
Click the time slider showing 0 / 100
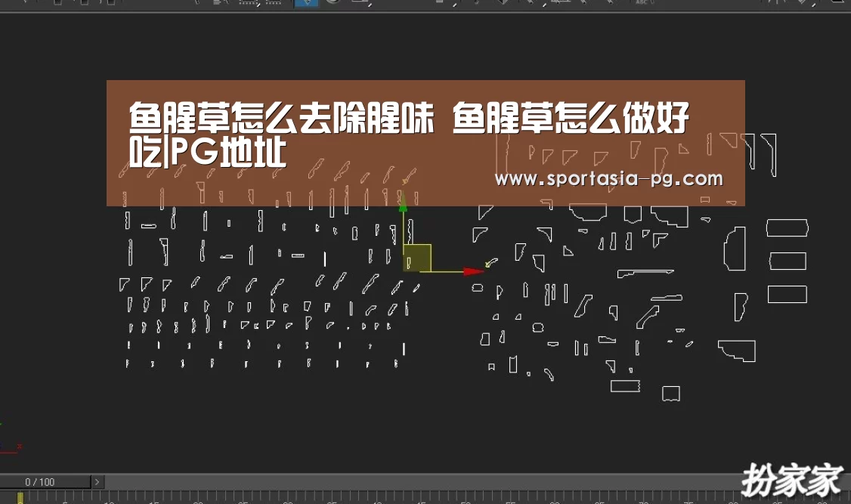(45, 482)
